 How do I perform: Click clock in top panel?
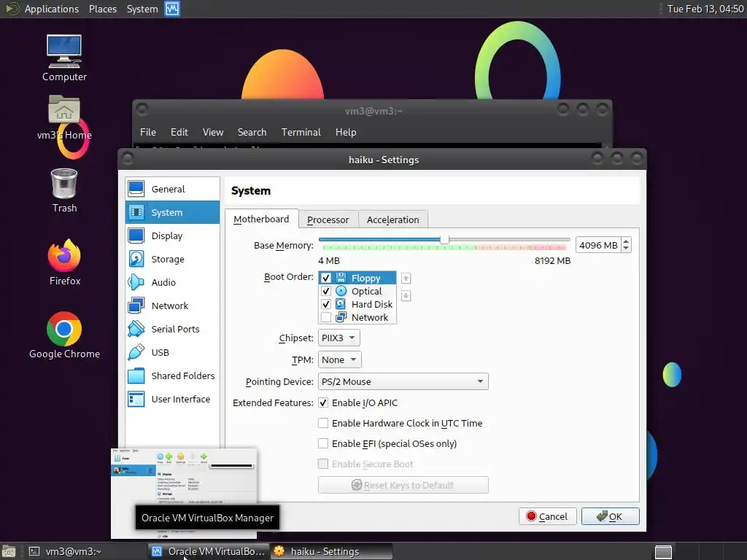tap(705, 9)
